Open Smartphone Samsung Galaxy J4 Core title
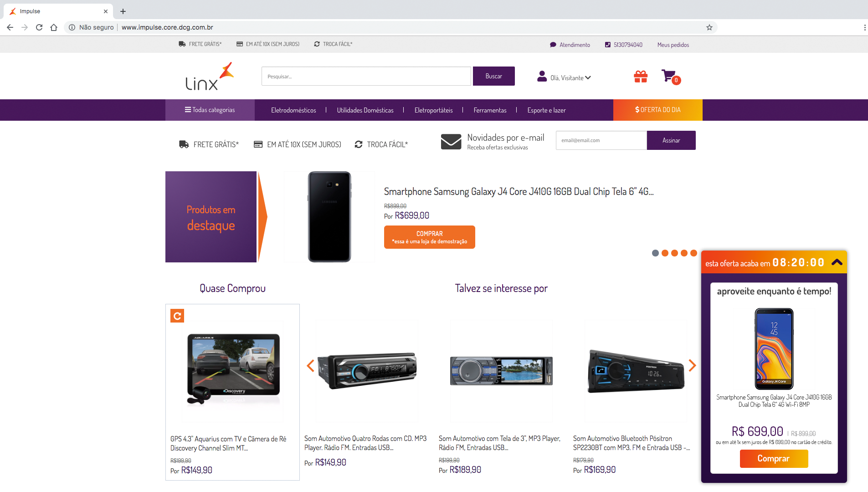 [x=519, y=191]
